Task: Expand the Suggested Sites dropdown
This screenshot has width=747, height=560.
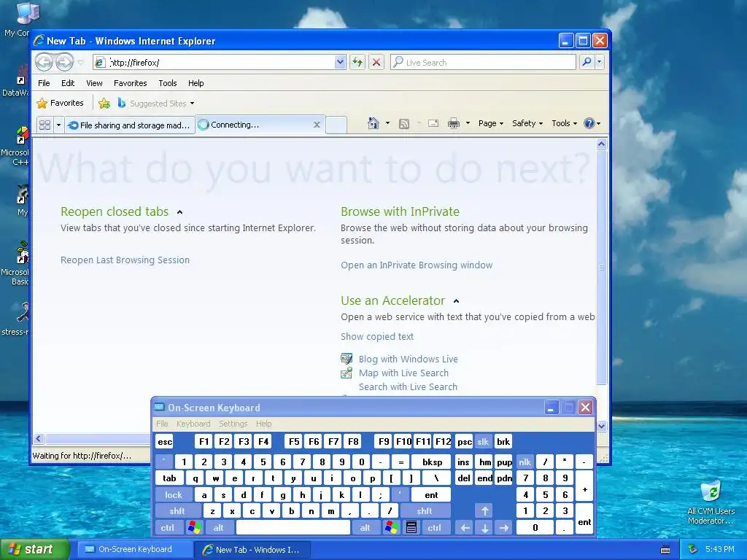Action: pyautogui.click(x=192, y=104)
